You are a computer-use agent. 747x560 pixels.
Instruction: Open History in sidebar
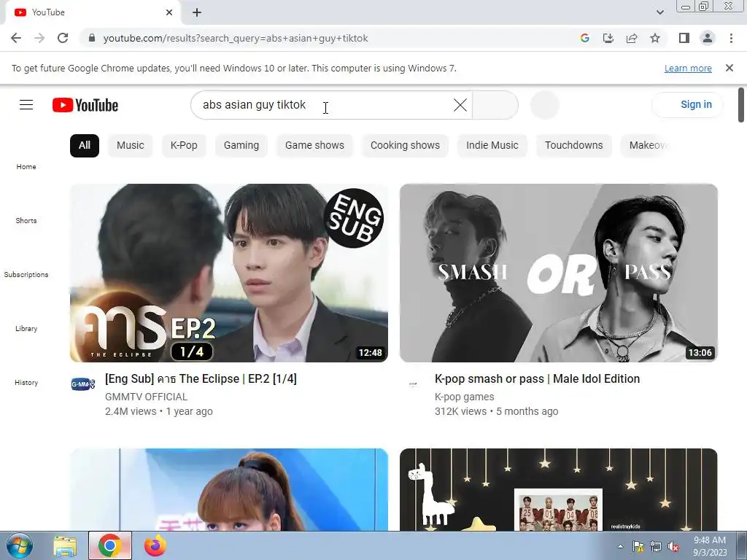coord(26,382)
